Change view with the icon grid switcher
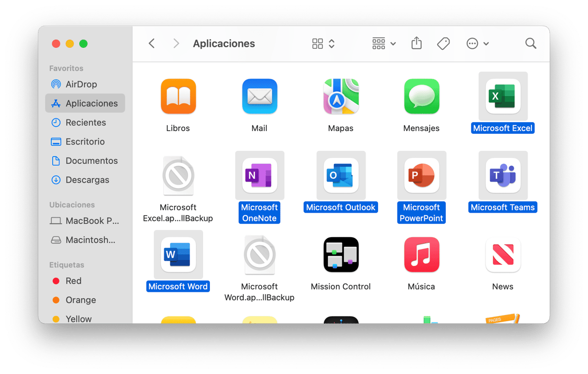 (323, 43)
